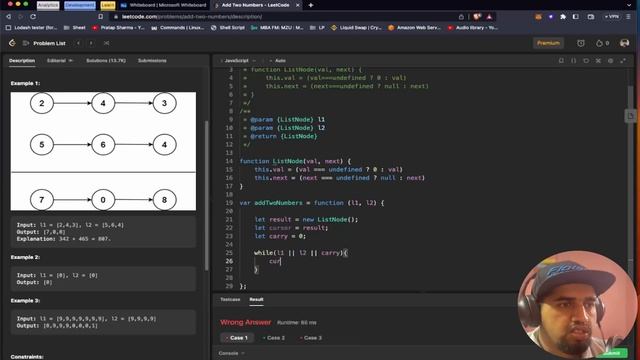Click the editor shortcuts icon
The width and height of the screenshot is (640, 360).
coord(598,60)
